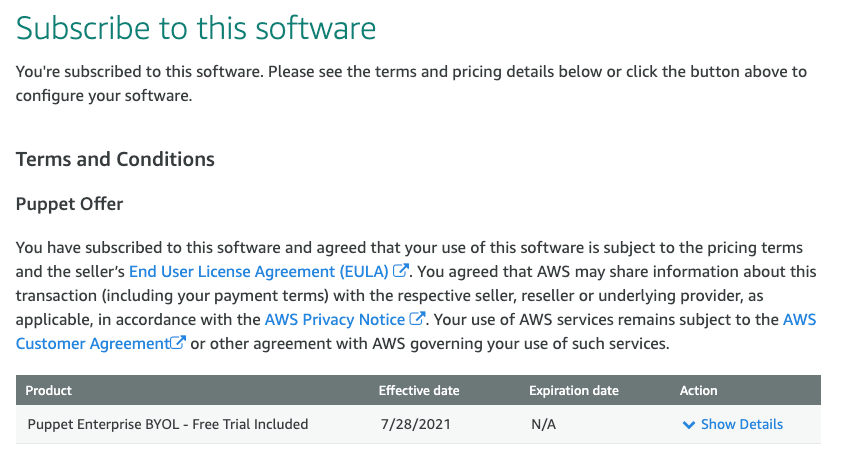Open the AWS Privacy Notice link
Image resolution: width=854 pixels, height=476 pixels.
pyautogui.click(x=334, y=319)
